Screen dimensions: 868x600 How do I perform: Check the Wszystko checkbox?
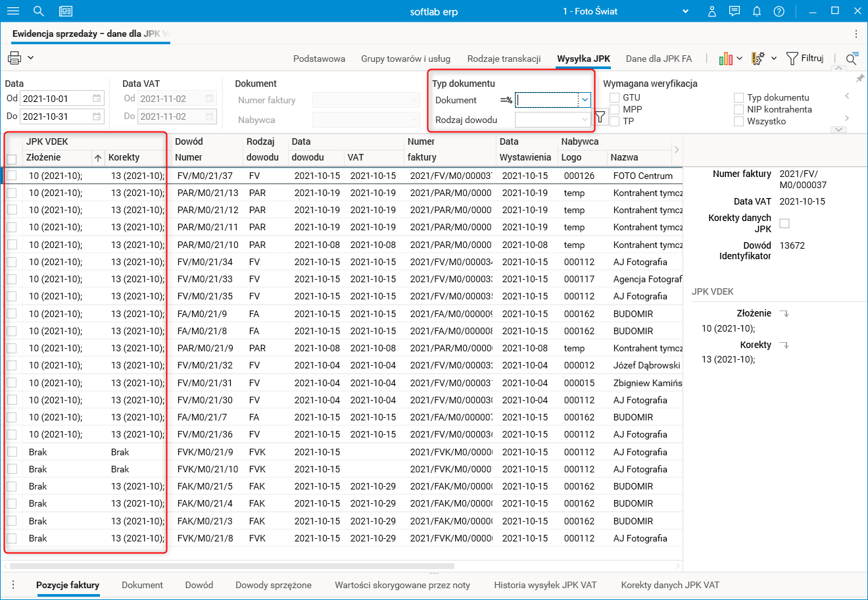pyautogui.click(x=739, y=122)
